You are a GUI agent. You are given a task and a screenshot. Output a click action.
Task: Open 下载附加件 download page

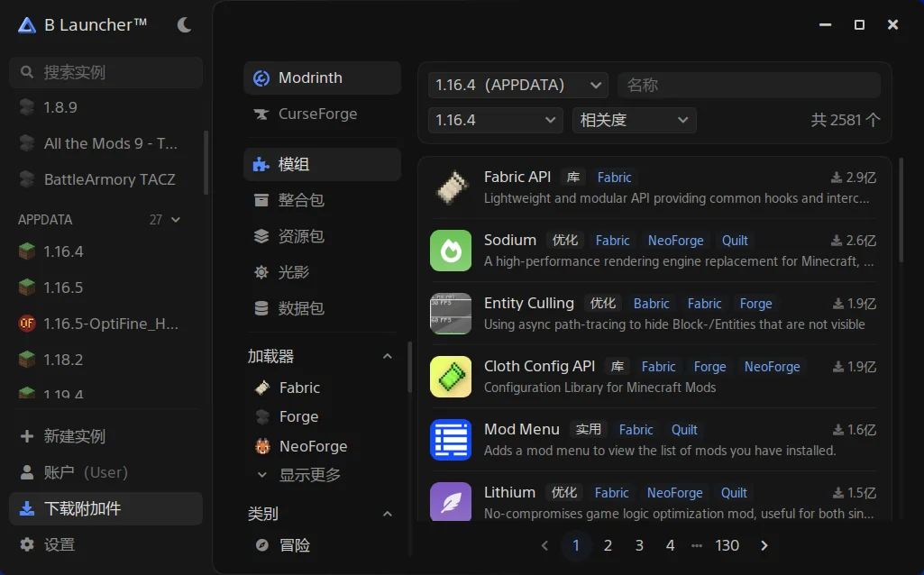(x=106, y=508)
